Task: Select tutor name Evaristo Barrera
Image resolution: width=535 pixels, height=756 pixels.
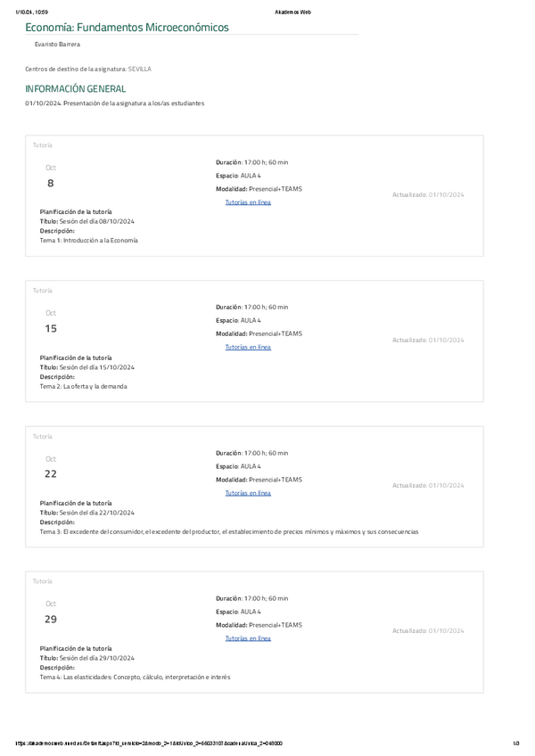Action: (57, 44)
